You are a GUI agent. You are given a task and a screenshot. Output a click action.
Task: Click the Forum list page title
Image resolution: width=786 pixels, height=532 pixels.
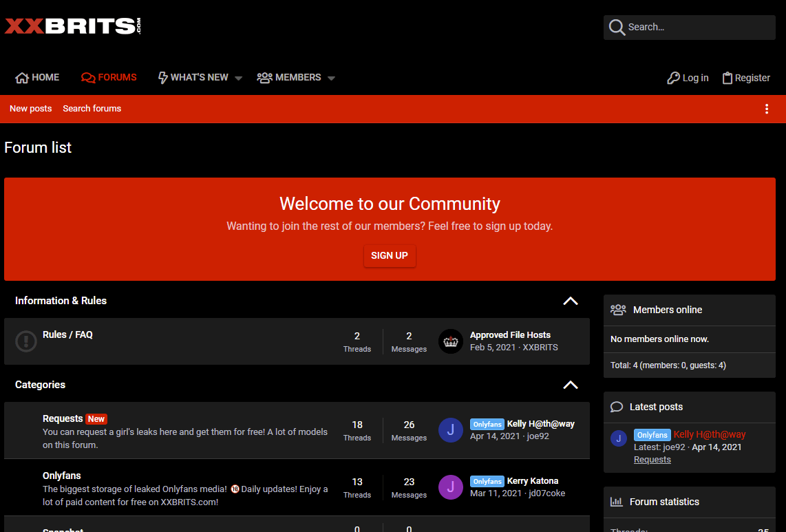pos(38,147)
